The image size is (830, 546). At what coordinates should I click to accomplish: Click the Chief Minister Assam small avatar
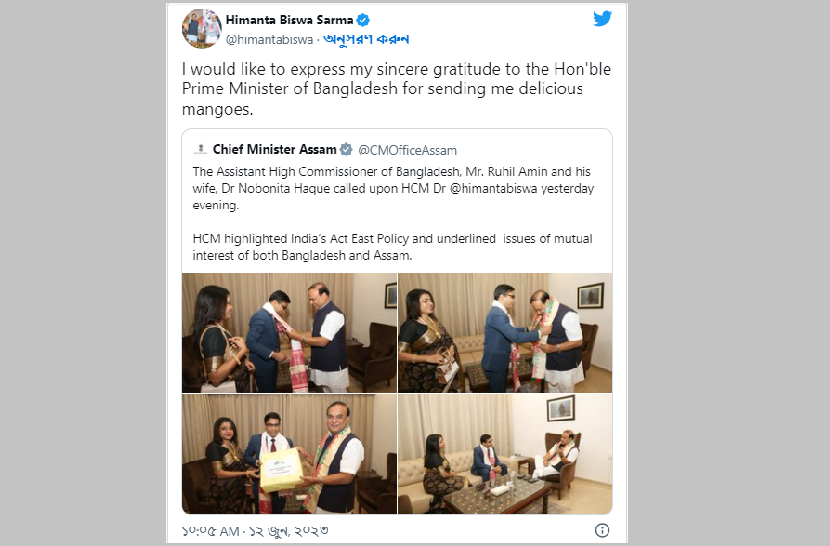click(200, 150)
